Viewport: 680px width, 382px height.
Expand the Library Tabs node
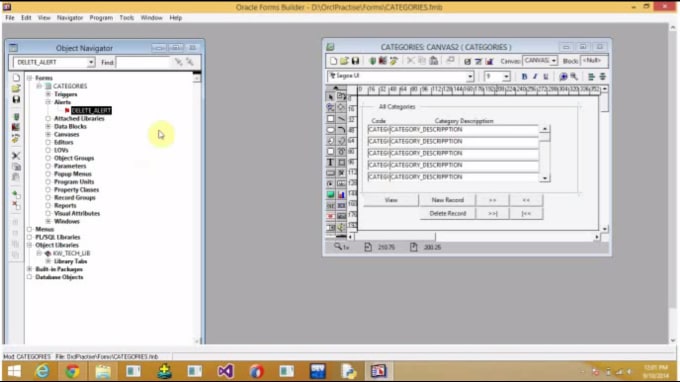[x=48, y=261]
